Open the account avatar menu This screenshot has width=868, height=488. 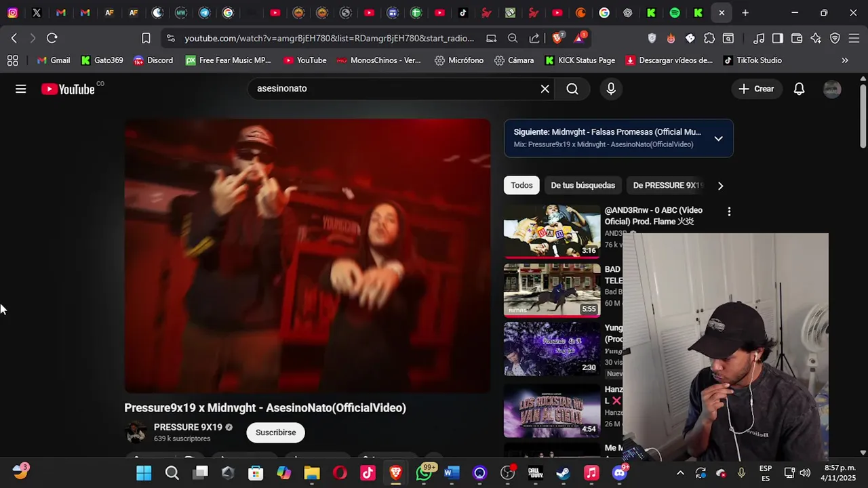(x=832, y=89)
